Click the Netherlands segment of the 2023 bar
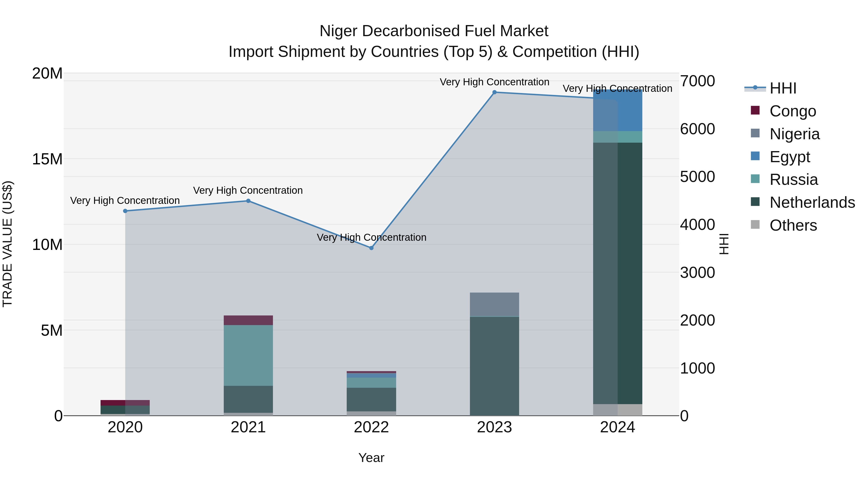The width and height of the screenshot is (868, 488). [x=494, y=366]
